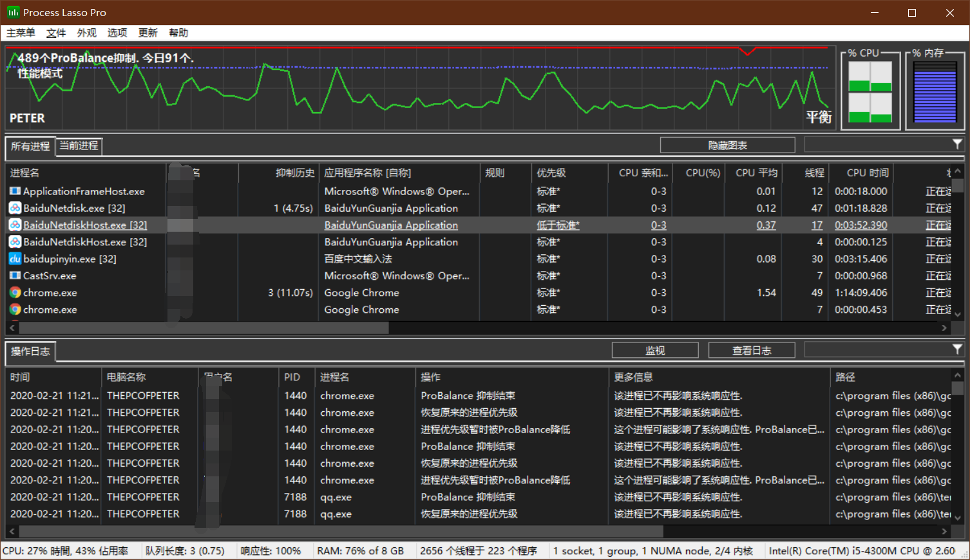Image resolution: width=970 pixels, height=560 pixels.
Task: Click the BaiduNetdisk.exe [32] process icon
Action: click(x=15, y=208)
